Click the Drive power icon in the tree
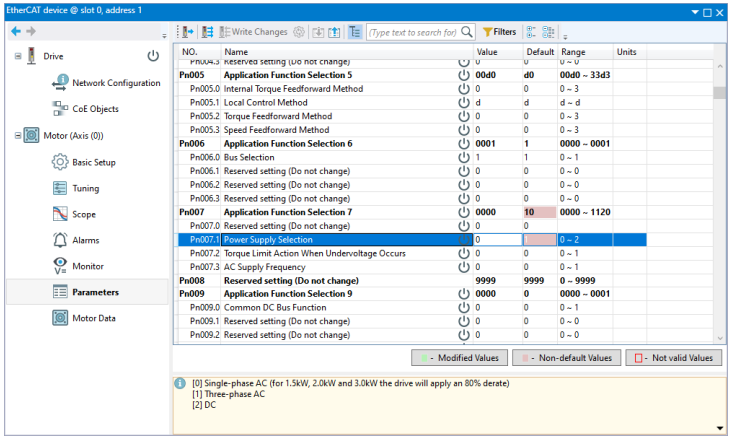The width and height of the screenshot is (732, 440). (153, 56)
